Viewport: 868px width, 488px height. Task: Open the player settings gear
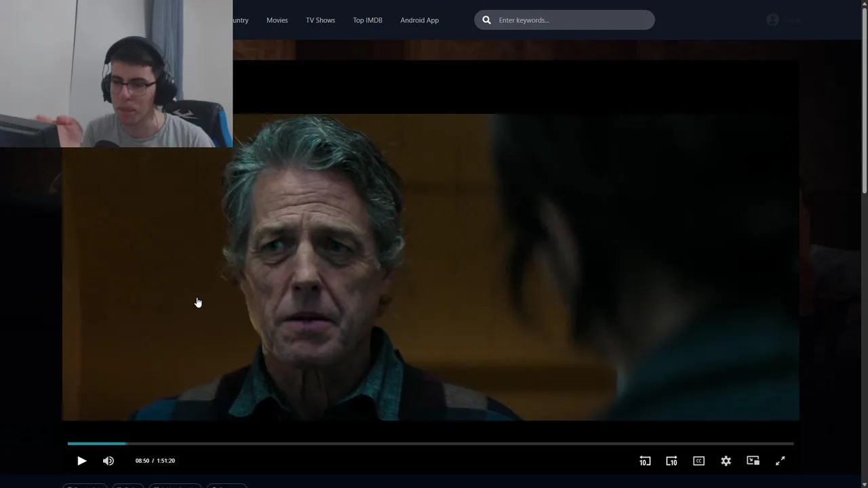(726, 461)
